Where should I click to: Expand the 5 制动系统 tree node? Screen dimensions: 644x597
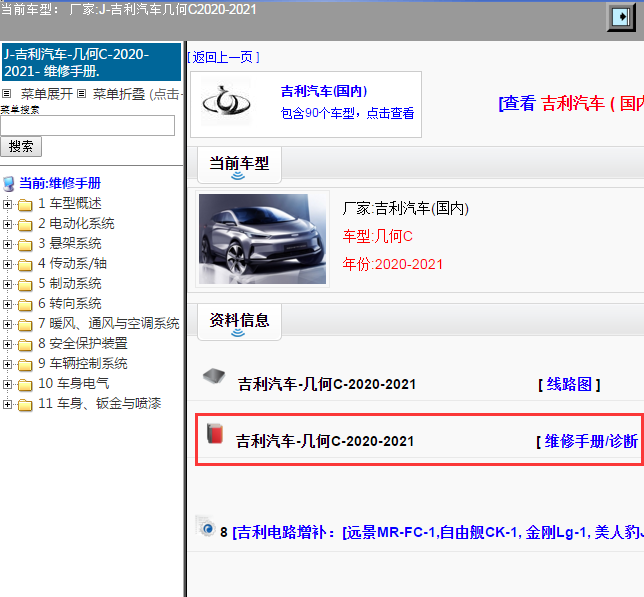click(x=7, y=284)
